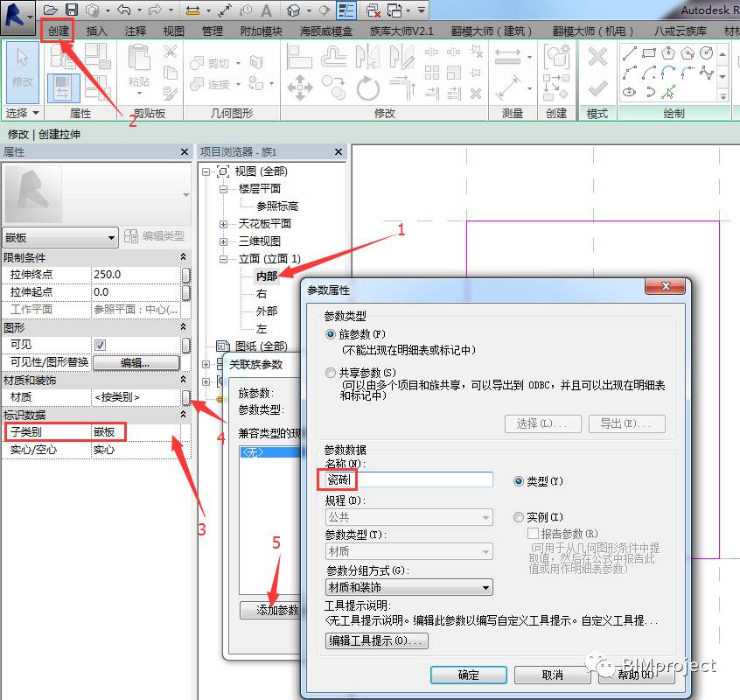The height and width of the screenshot is (700, 740).
Task: Select Shared parameter radio button
Action: (331, 373)
